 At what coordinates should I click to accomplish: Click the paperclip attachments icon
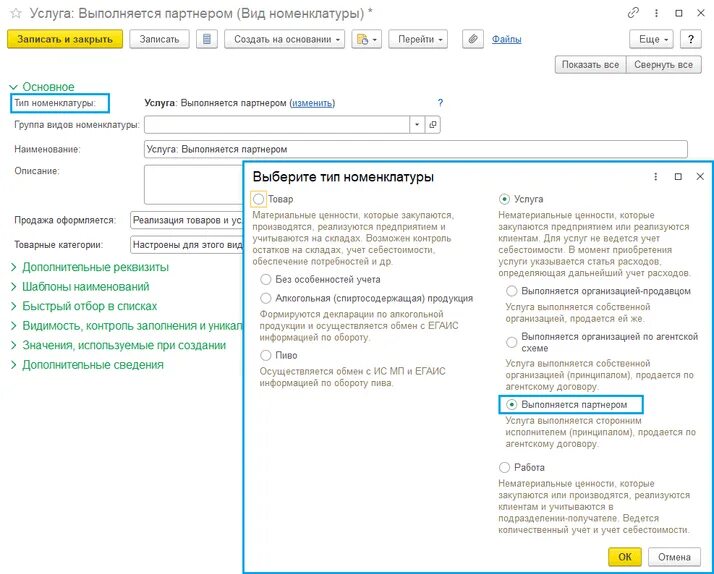click(473, 39)
